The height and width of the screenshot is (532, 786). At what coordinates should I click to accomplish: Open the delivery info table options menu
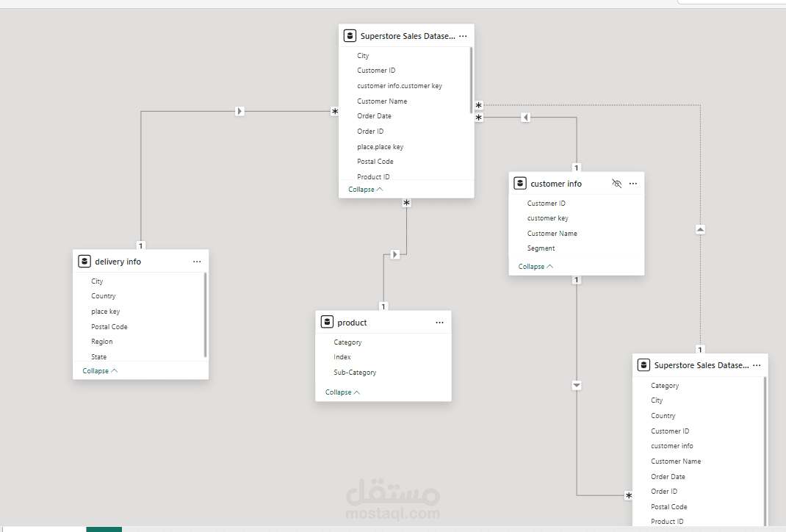(x=196, y=261)
